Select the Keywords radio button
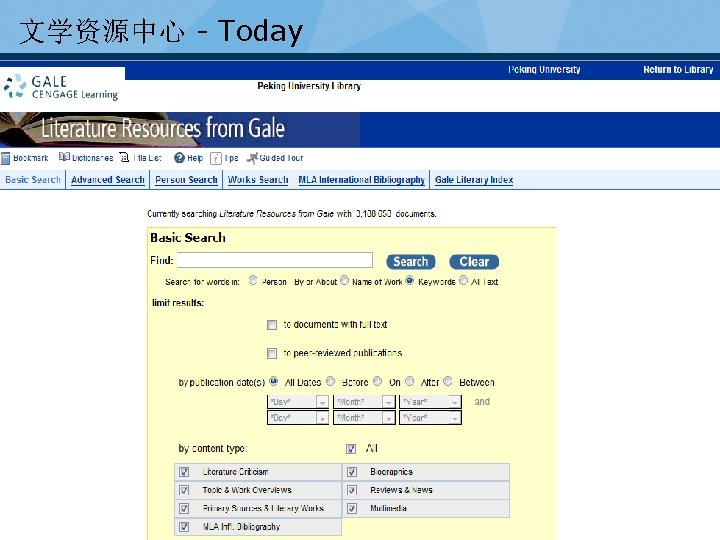Viewport: 720px width, 540px height. 410,280
